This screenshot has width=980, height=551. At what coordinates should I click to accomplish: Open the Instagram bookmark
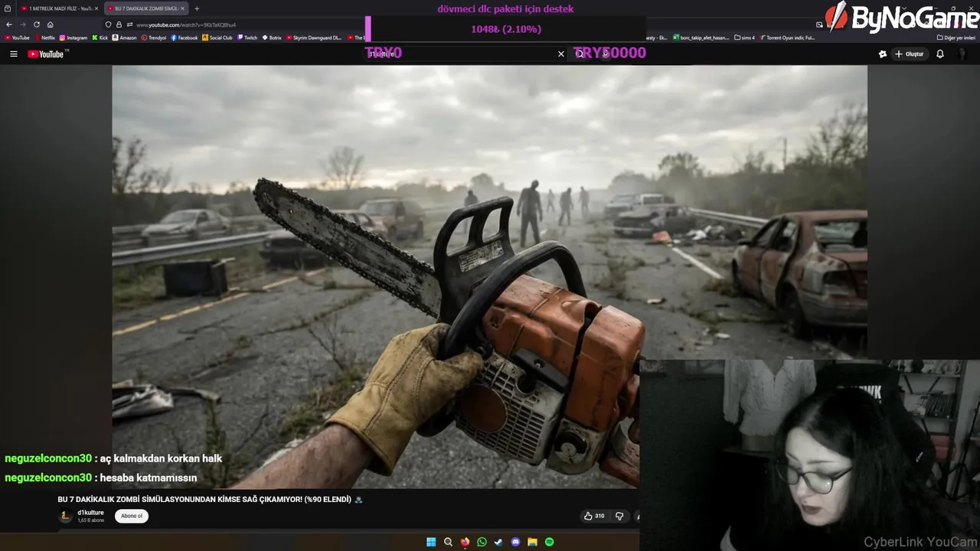(73, 37)
